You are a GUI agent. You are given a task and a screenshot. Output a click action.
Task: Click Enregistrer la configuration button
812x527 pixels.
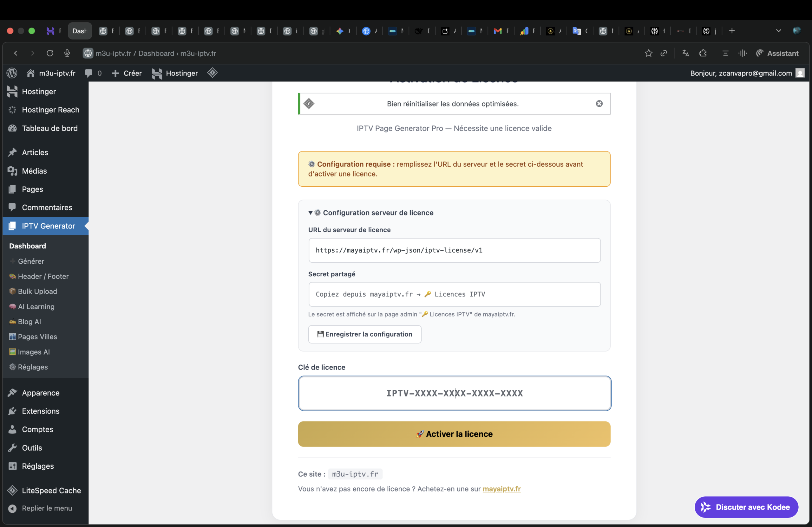365,334
